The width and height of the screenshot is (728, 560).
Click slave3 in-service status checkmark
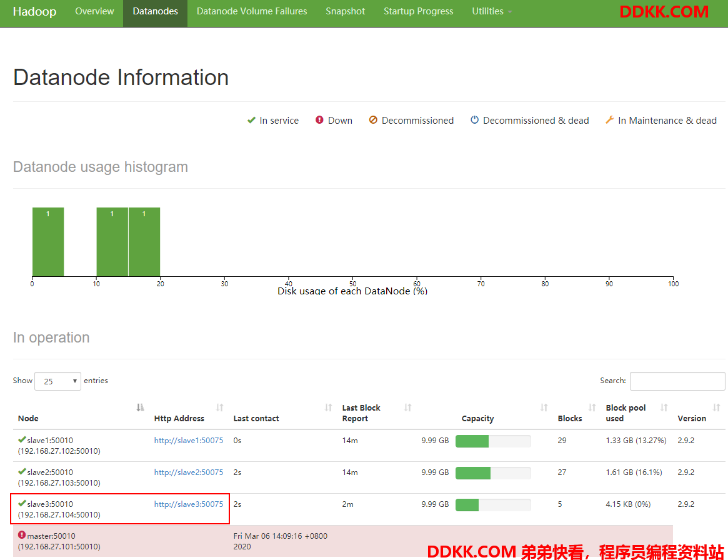click(22, 503)
